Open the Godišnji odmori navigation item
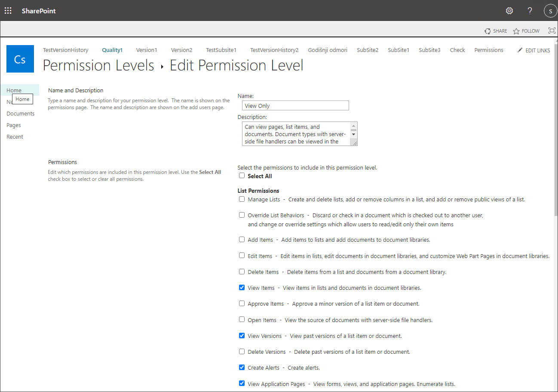The width and height of the screenshot is (558, 392). [328, 50]
